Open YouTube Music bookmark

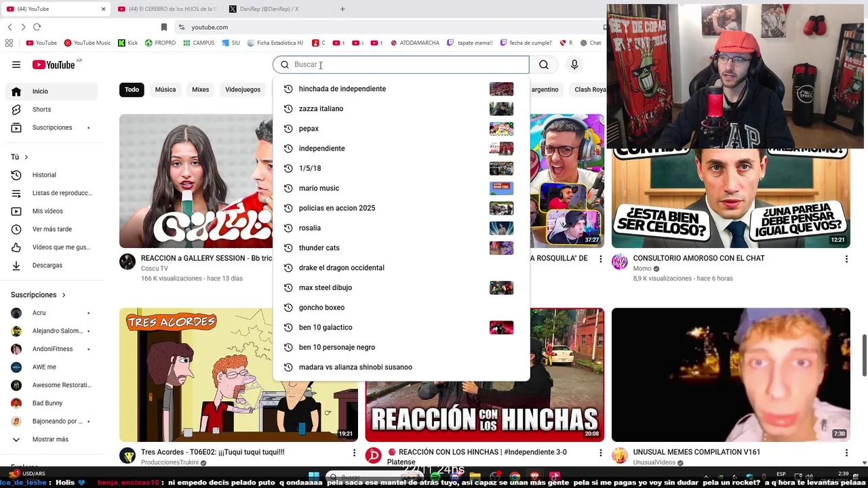coord(87,43)
